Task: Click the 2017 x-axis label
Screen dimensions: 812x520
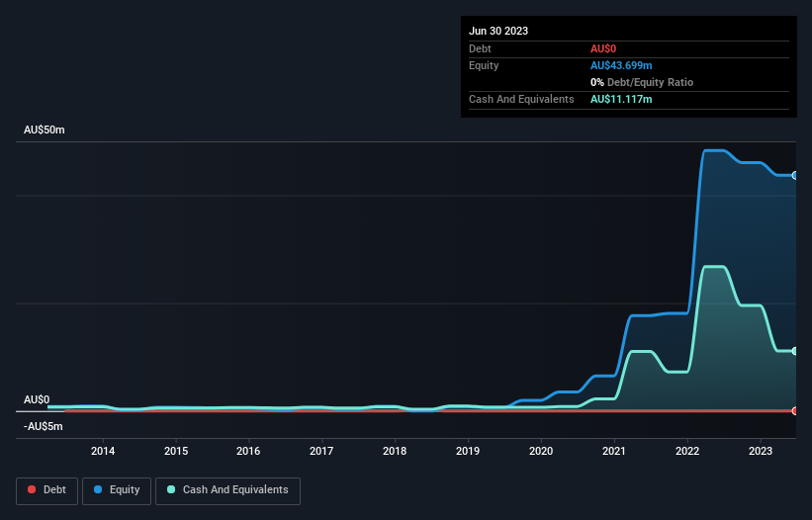Action: (321, 451)
